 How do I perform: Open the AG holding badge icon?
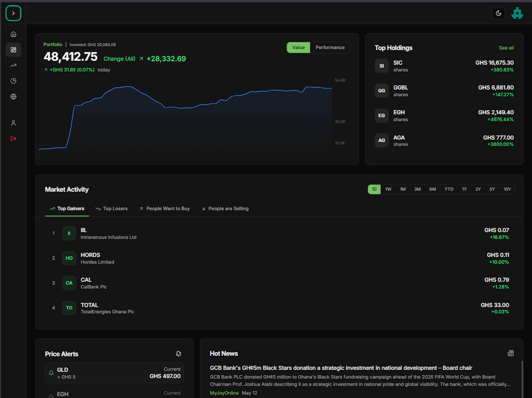tap(381, 140)
